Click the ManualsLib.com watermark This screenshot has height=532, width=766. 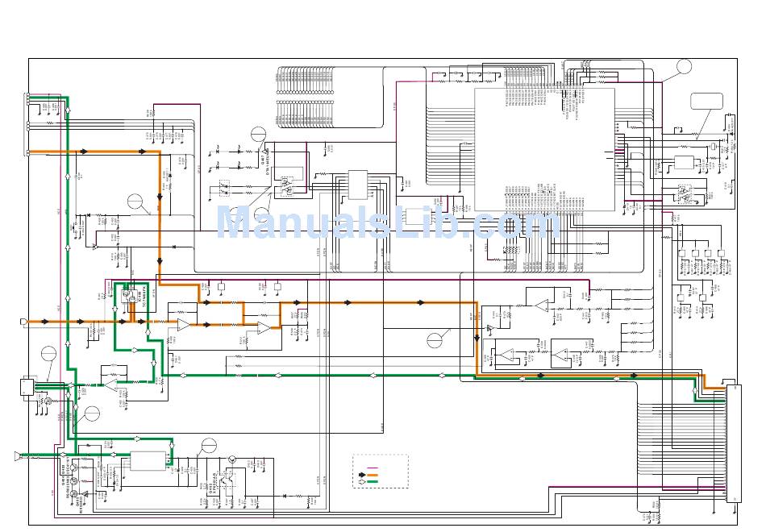click(387, 223)
